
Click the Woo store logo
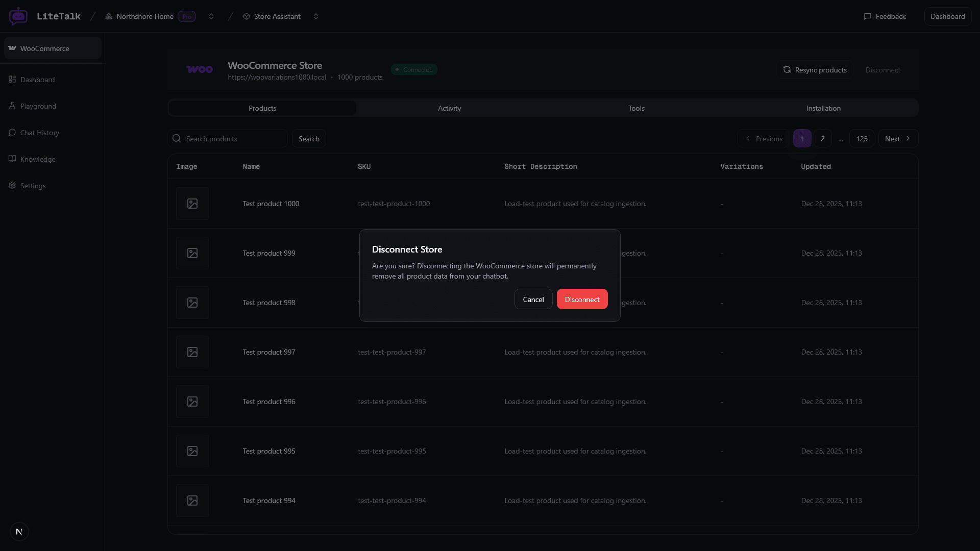pyautogui.click(x=200, y=69)
